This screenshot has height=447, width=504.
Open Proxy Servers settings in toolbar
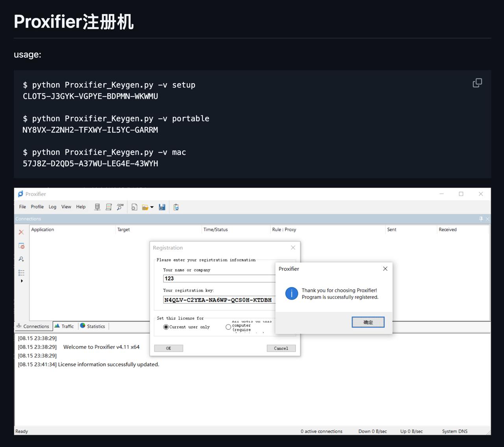[x=97, y=207]
